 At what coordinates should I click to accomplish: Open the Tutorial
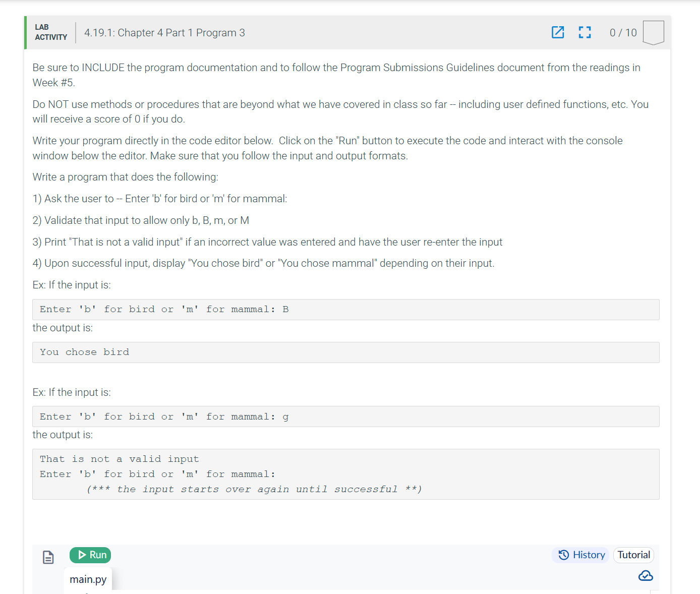633,555
